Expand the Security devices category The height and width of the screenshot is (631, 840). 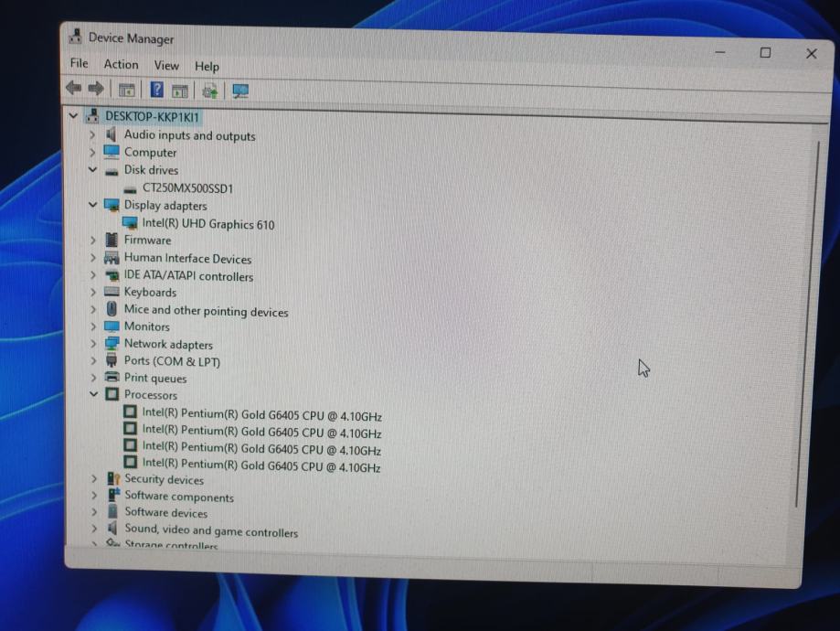[94, 478]
